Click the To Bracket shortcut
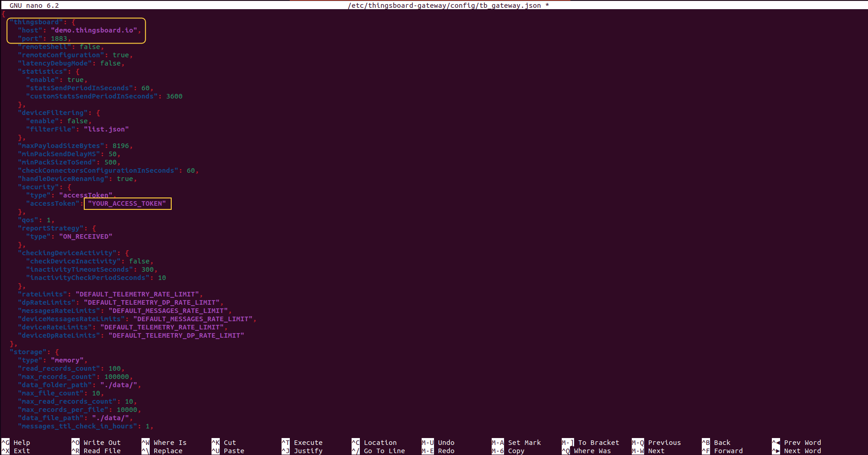 coord(591,443)
